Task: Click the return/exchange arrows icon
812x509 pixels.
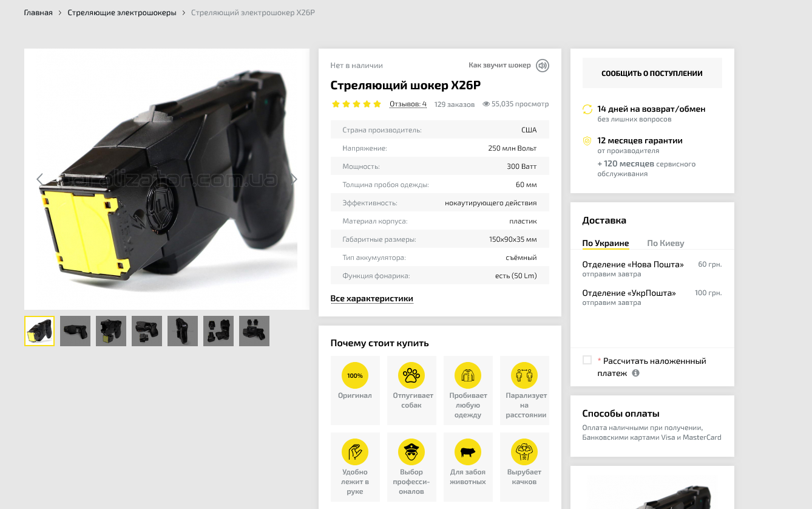Action: coord(587,109)
